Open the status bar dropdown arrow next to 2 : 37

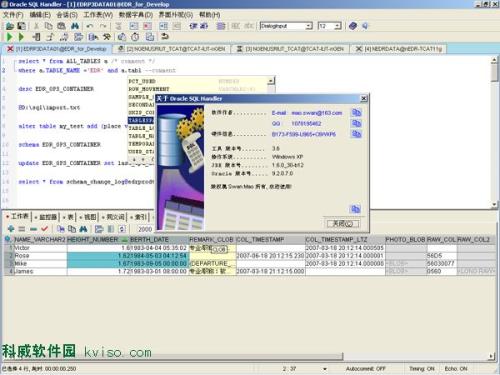(x=325, y=369)
